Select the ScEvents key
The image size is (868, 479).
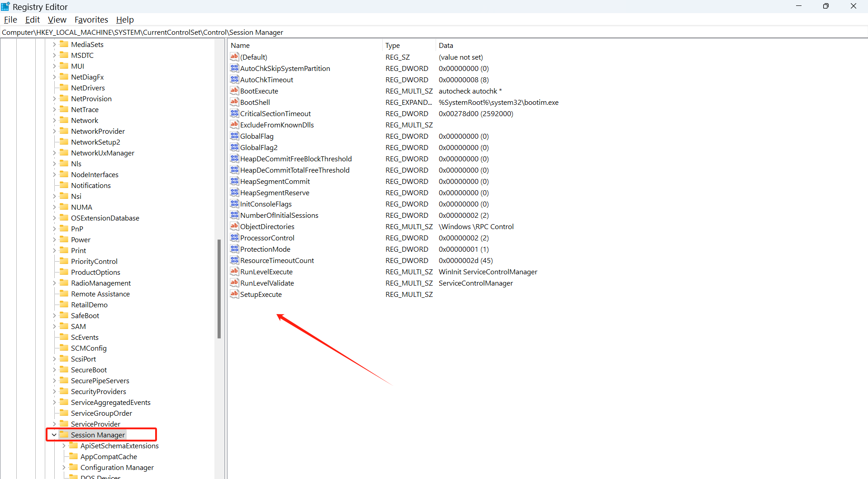pos(85,337)
